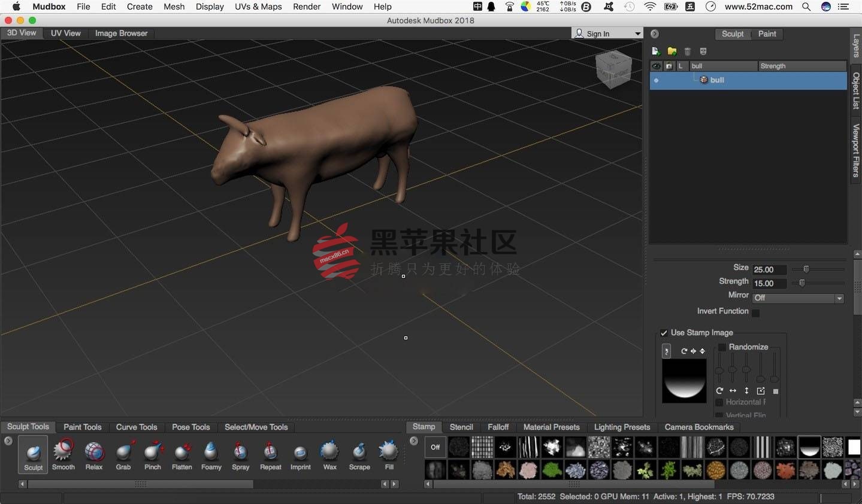This screenshot has width=862, height=504.
Task: Click the lock column header in Layers
Action: click(x=669, y=66)
